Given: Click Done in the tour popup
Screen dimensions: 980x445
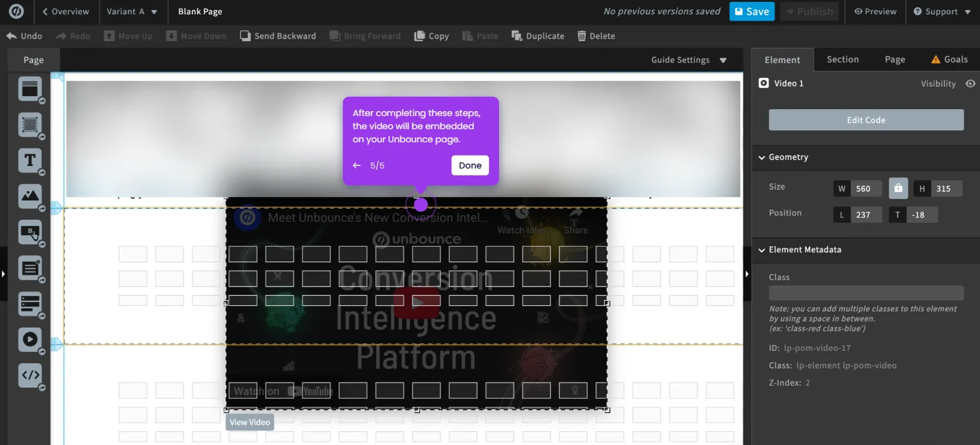Looking at the screenshot, I should pyautogui.click(x=470, y=165).
